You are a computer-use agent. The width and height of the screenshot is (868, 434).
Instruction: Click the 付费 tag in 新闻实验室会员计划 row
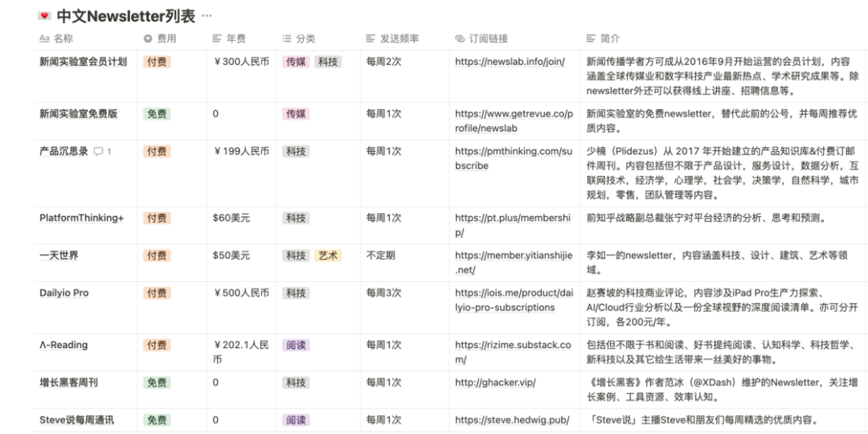click(158, 62)
